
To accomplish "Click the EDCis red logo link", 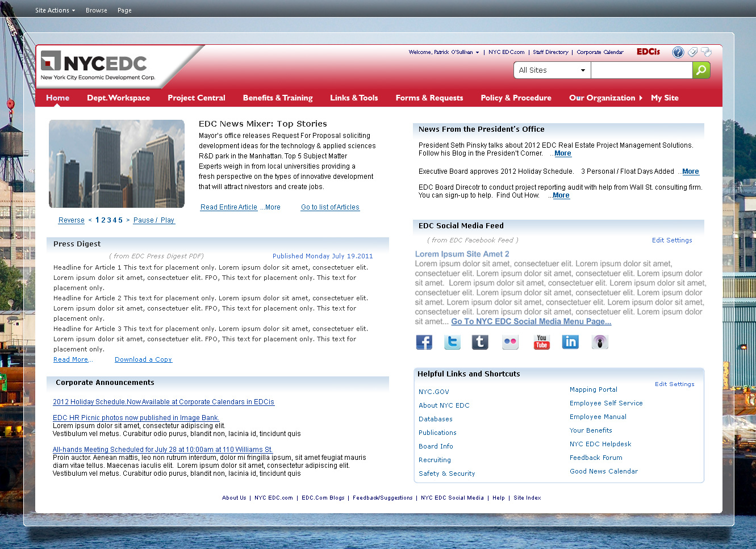I will tap(648, 52).
